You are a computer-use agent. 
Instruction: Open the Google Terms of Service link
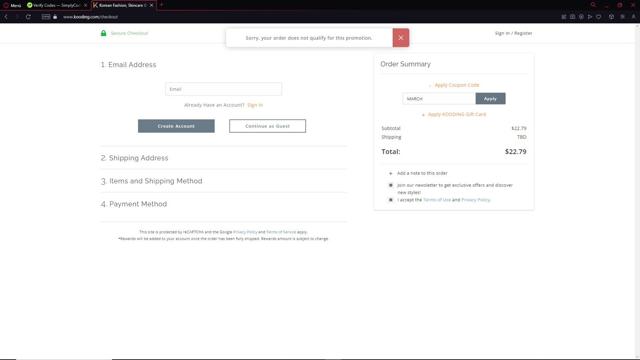coord(281,232)
